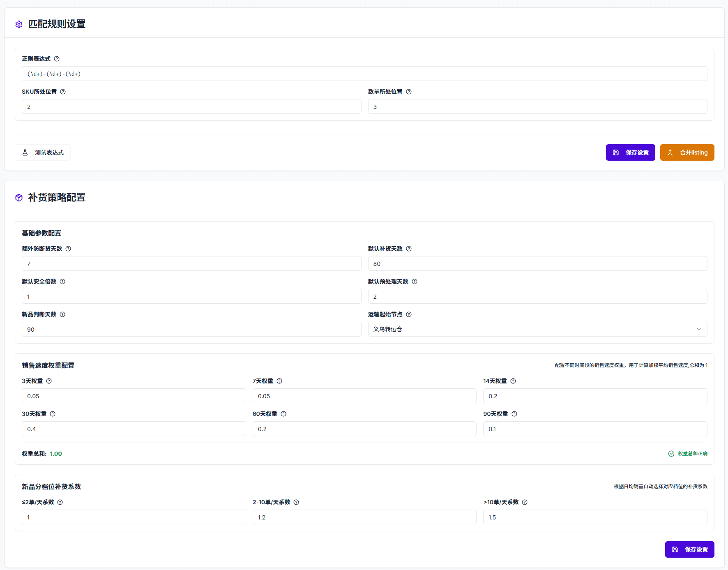728x570 pixels.
Task: Click help icon beside 90天权重
Action: tap(514, 414)
